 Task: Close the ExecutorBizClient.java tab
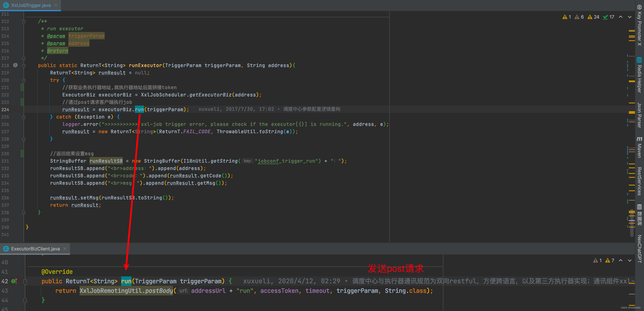[x=65, y=249]
